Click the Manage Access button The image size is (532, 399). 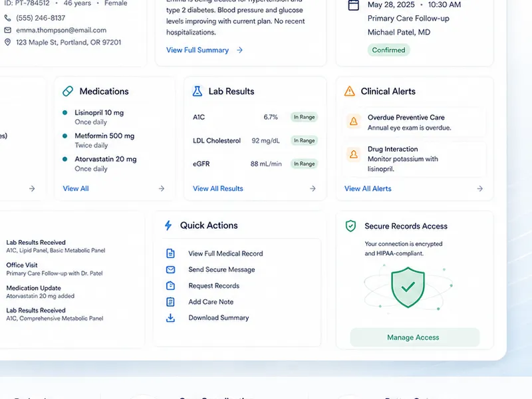(414, 337)
